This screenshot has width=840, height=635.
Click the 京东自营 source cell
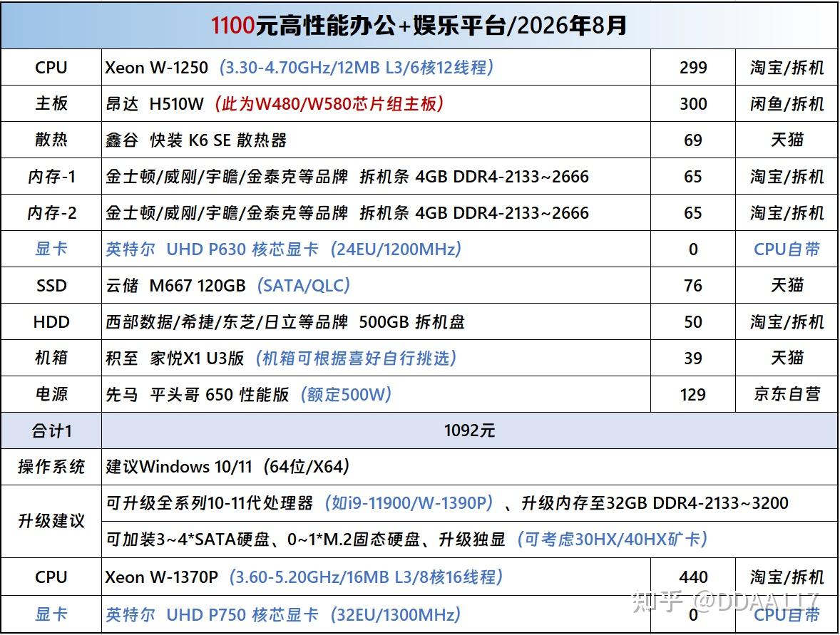787,395
